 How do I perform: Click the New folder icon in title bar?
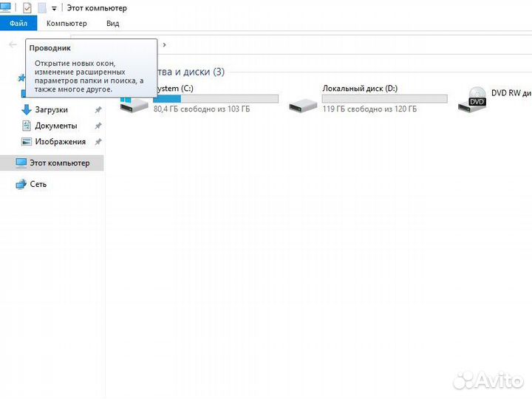42,8
